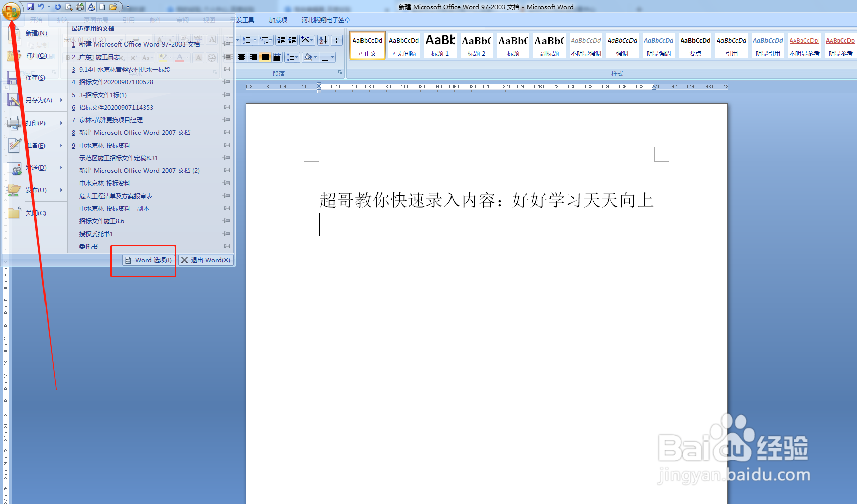Pin the 京林-黄骅更换项目经理 entry
This screenshot has height=504, width=857.
point(227,120)
